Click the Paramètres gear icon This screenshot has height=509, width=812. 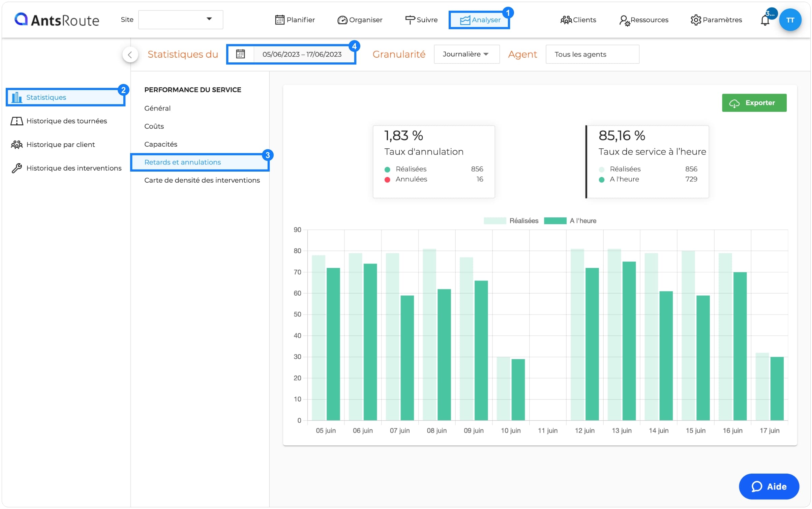[x=695, y=20]
